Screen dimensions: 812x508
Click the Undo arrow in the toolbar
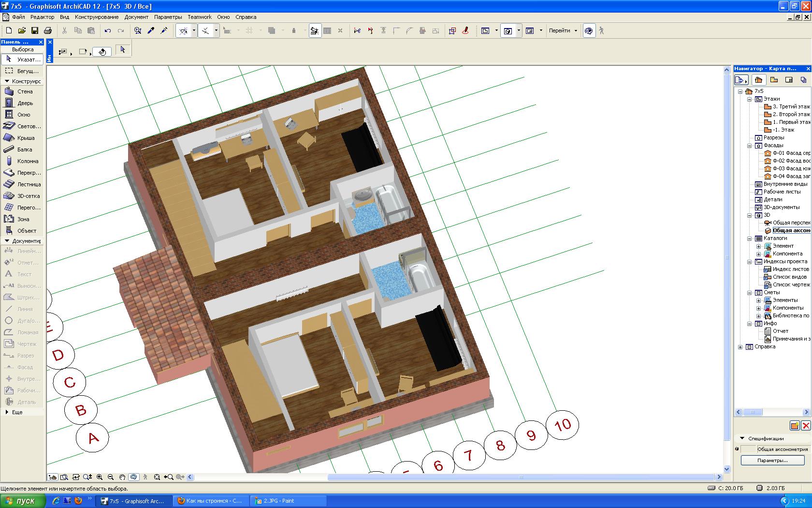click(107, 30)
